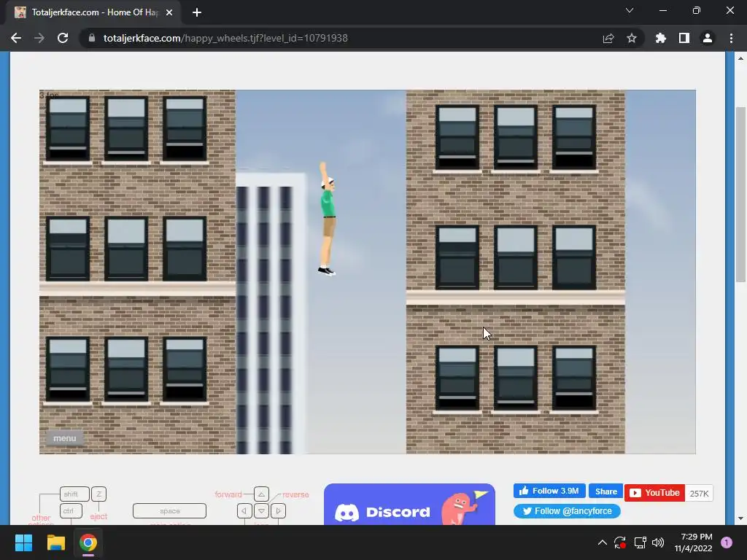The image size is (747, 560).
Task: Click the address bar URL
Action: 225,38
